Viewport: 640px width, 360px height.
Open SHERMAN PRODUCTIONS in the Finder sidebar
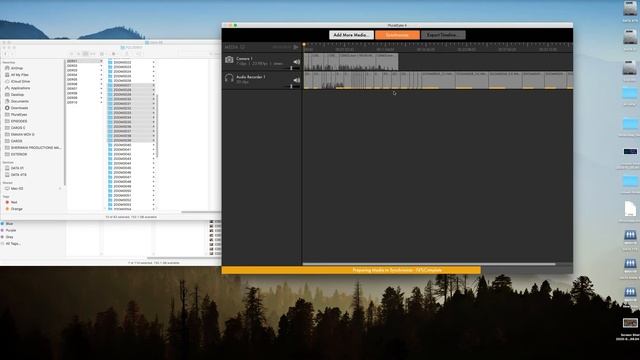click(x=35, y=147)
